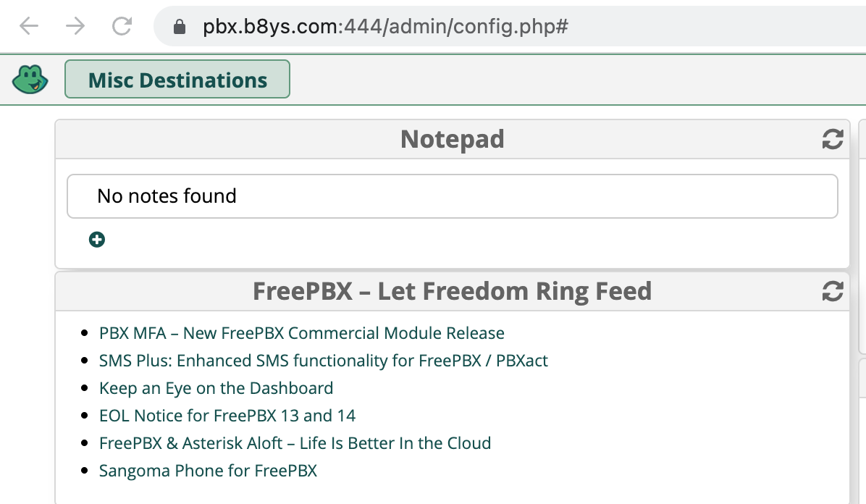Click the padlock icon in the address bar
This screenshot has width=866, height=504.
[180, 28]
